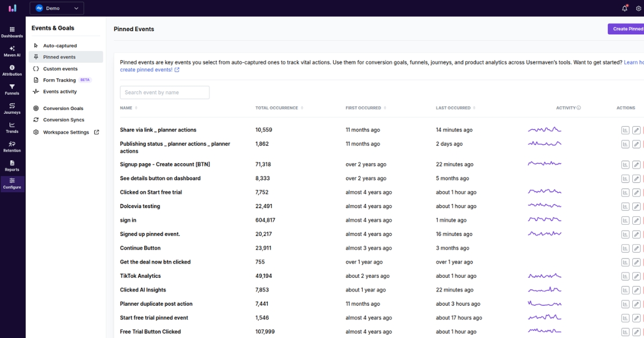The height and width of the screenshot is (338, 644).
Task: Open Conversion Goals menu item
Action: (x=65, y=108)
